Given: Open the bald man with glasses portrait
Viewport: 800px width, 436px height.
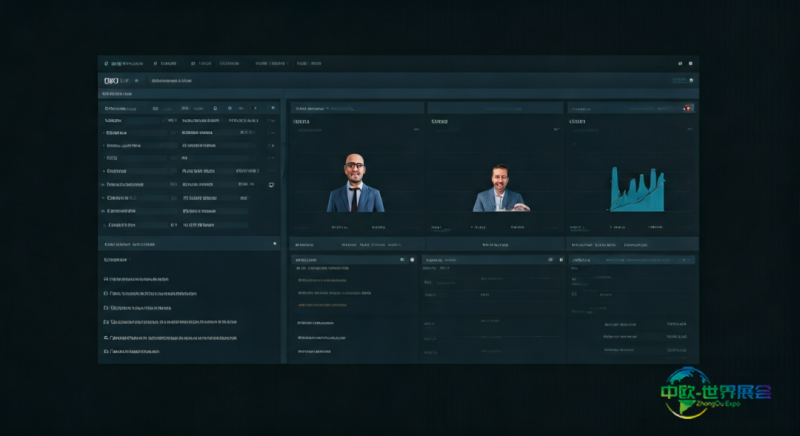Looking at the screenshot, I should point(355,183).
